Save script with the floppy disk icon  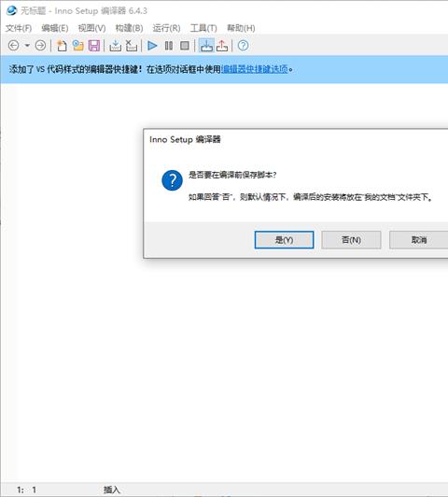tap(94, 46)
